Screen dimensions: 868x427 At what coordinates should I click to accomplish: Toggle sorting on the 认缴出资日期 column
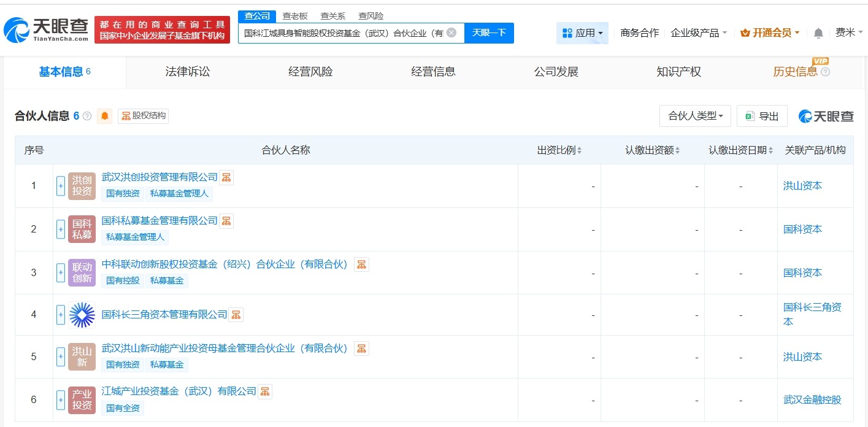tap(771, 150)
